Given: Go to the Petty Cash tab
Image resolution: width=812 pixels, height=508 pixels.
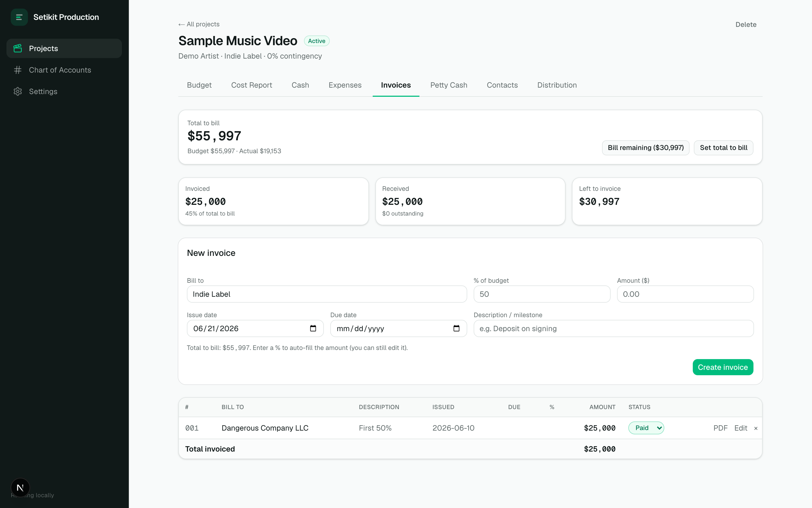Looking at the screenshot, I should (x=449, y=85).
